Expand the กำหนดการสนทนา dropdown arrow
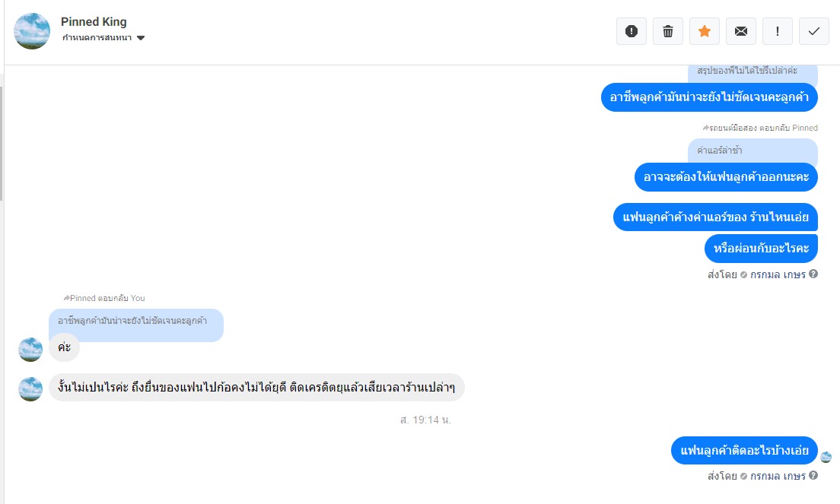Screen dimensions: 840x504 click(141, 38)
